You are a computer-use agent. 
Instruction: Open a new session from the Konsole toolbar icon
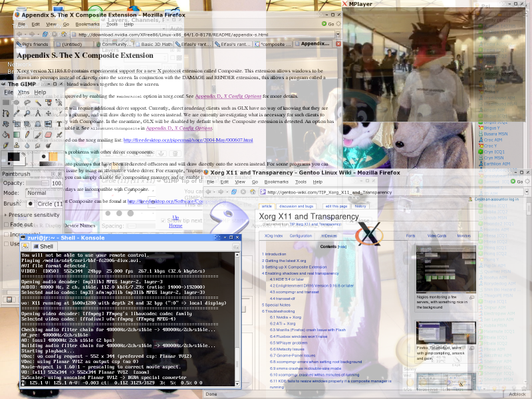coord(24,245)
